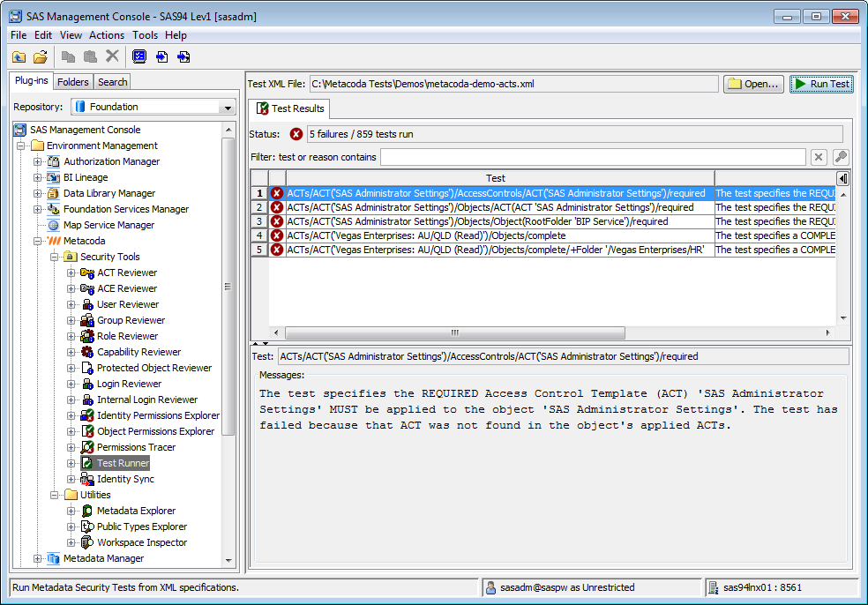Click the Protected Object Reviewer icon
Image resolution: width=868 pixels, height=605 pixels.
(x=87, y=368)
